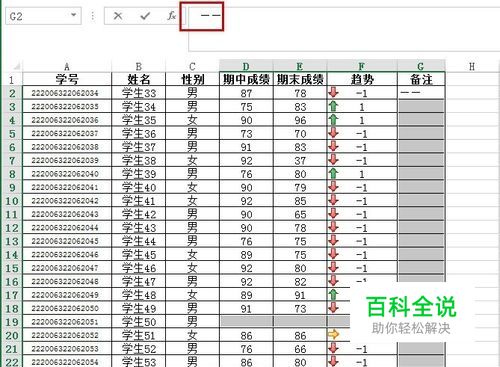Viewport: 500px width, 367px height.
Task: Click the green up arrow in row 17
Action: click(333, 295)
